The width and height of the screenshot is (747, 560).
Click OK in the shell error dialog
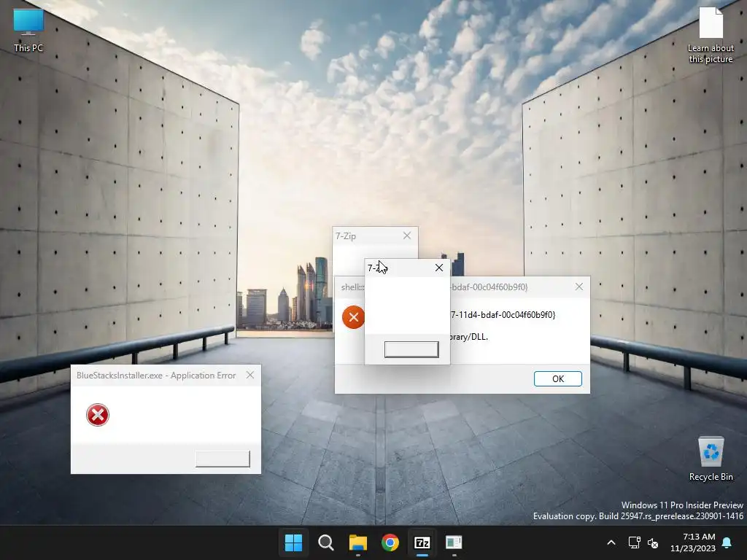[x=558, y=378]
